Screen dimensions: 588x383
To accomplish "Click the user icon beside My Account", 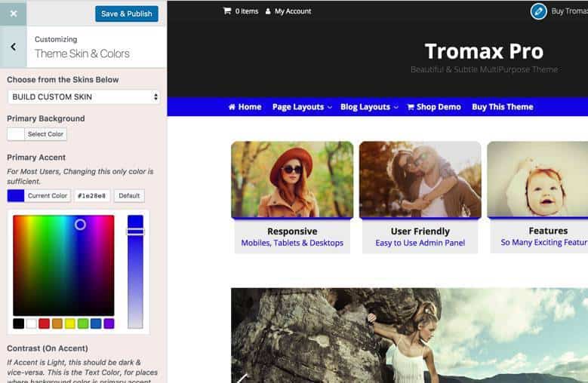I will (268, 11).
